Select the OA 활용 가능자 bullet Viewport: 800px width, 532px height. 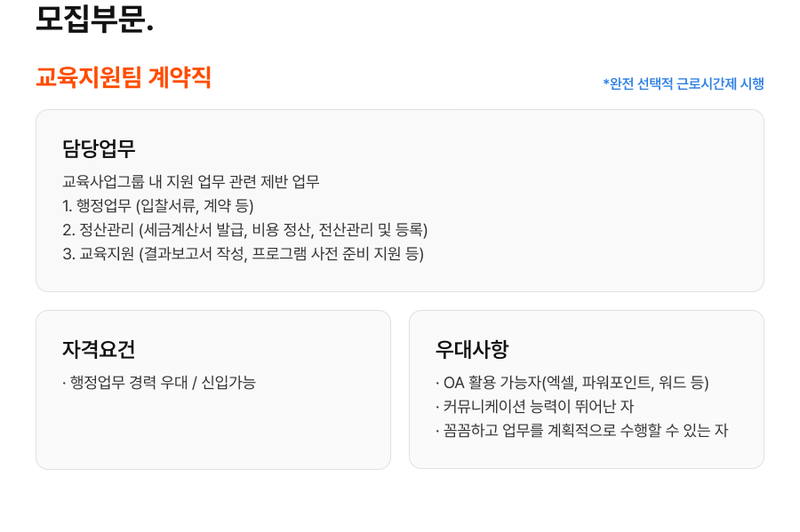click(x=493, y=383)
